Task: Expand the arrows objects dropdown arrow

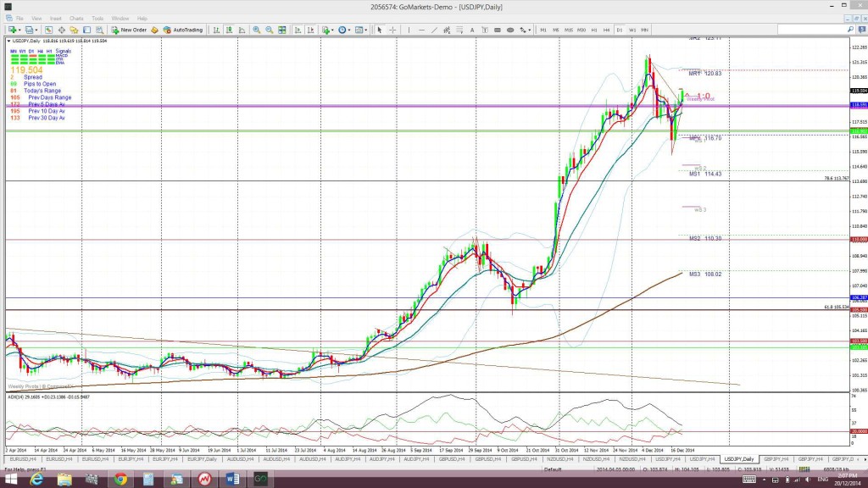Action: [529, 30]
